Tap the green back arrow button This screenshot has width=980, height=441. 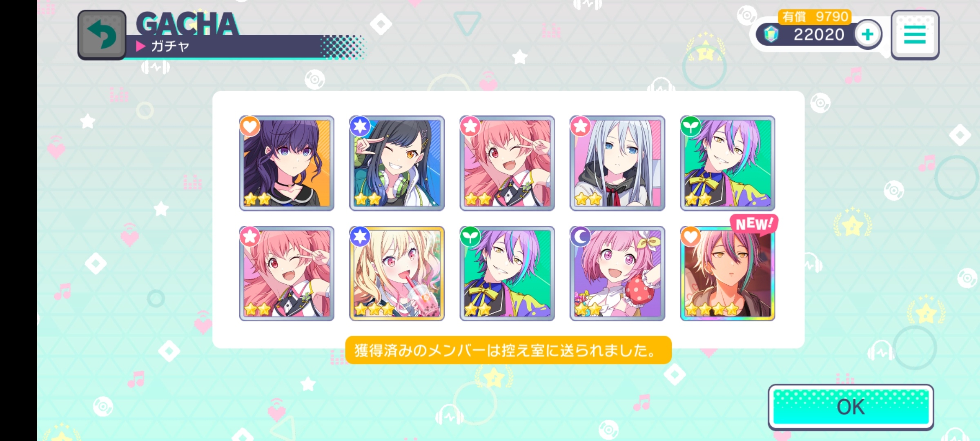(x=102, y=35)
